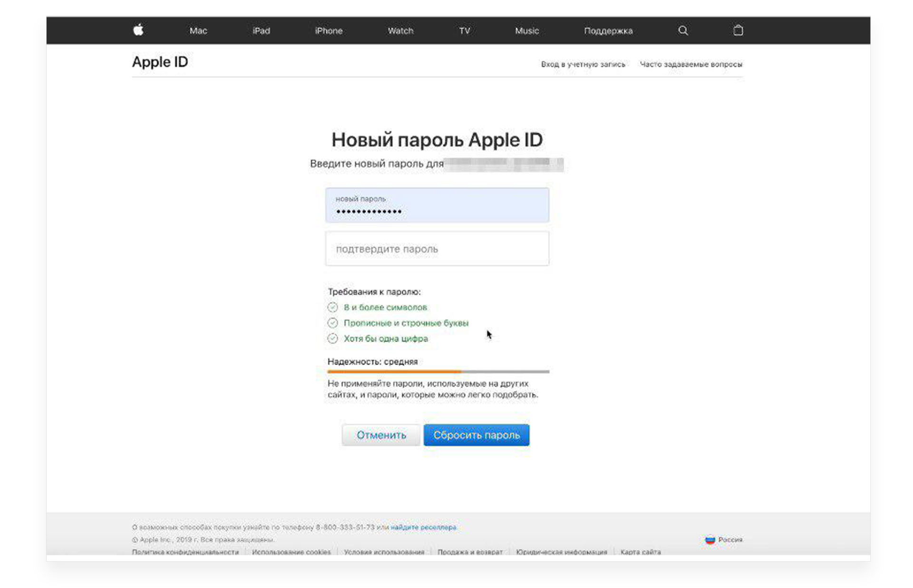Click the password strength bar
Image resolution: width=913 pixels, height=588 pixels.
tap(438, 372)
